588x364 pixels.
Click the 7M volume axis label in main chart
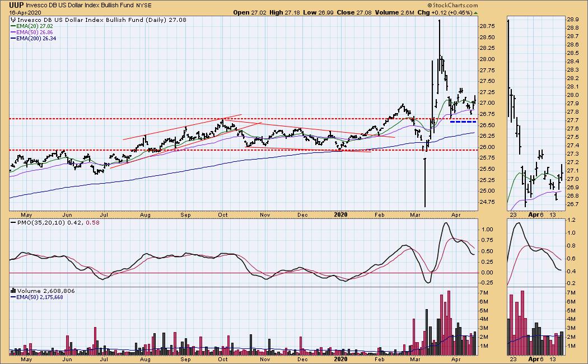click(x=484, y=293)
